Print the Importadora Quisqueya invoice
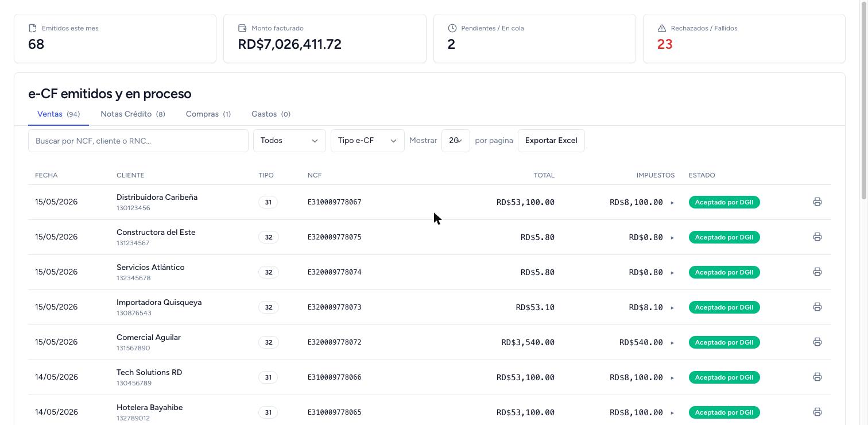 [x=817, y=307]
